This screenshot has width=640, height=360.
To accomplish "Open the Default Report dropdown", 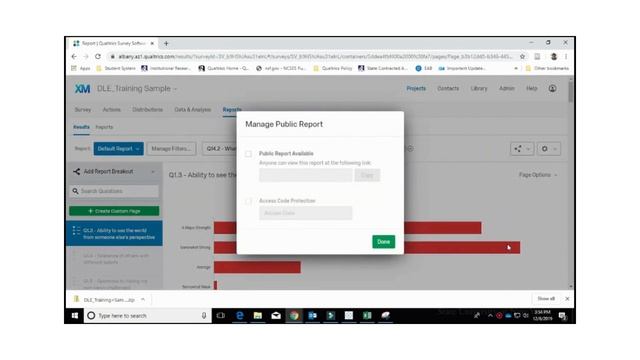I will point(118,149).
